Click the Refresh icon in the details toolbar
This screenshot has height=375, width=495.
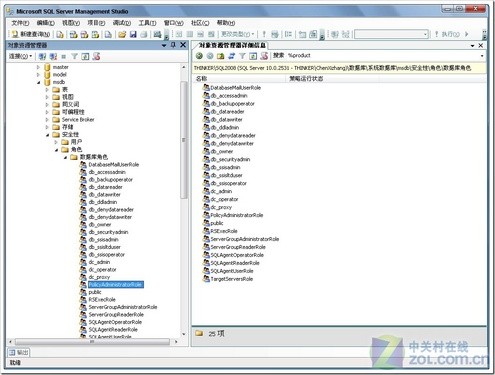click(x=253, y=56)
